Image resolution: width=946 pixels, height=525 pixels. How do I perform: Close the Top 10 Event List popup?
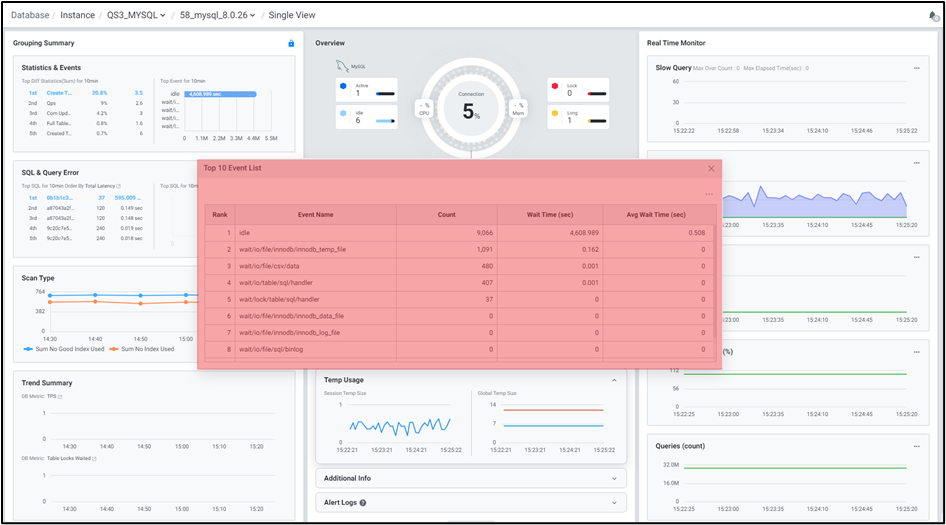711,169
